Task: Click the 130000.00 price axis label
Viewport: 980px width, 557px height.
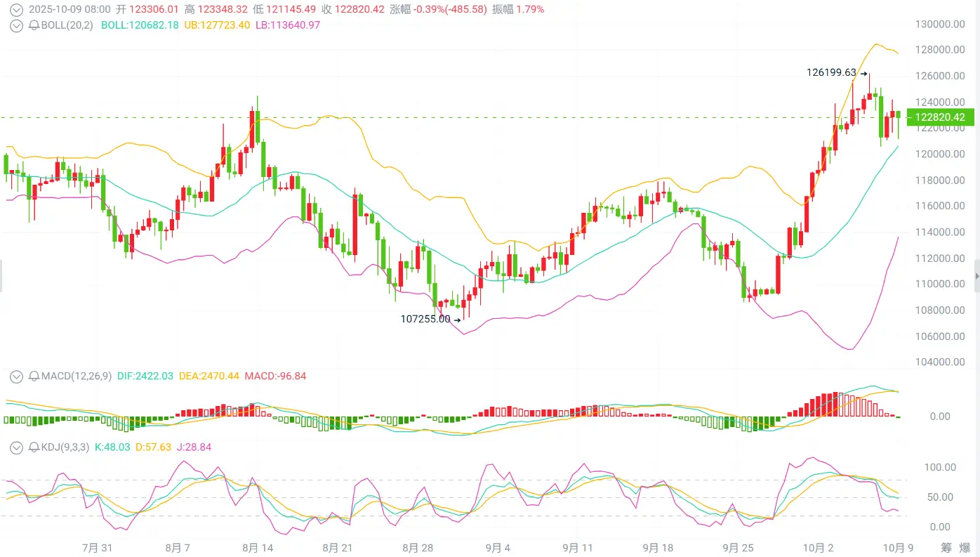Action: click(940, 24)
